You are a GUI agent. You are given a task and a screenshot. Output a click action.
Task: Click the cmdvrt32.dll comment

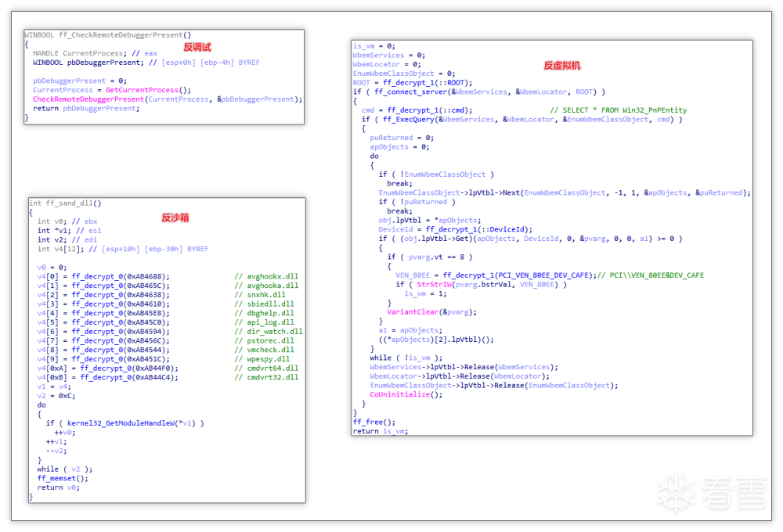click(x=267, y=377)
